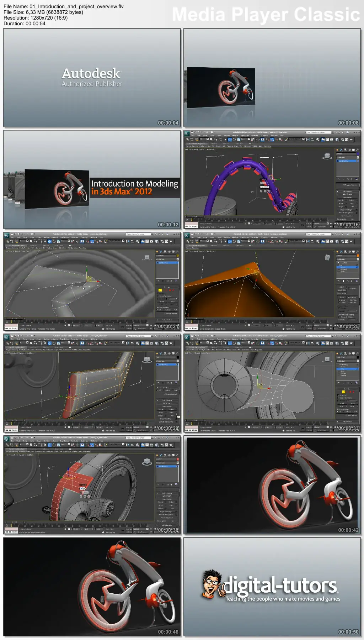The height and width of the screenshot is (640, 364).
Task: Click the file name '01_Introduction_and_project_overview.flv'
Action: 76,6
